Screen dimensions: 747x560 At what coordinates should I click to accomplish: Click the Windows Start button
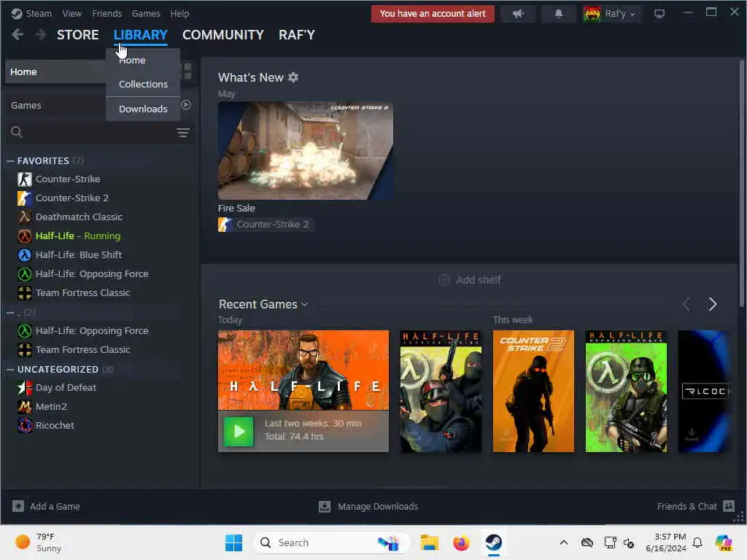[234, 542]
